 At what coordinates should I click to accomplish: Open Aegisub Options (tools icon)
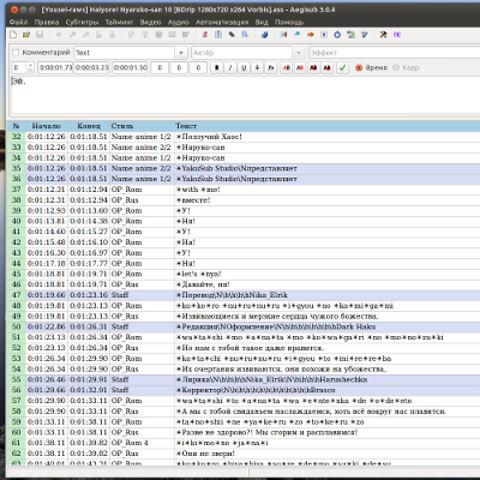384,35
